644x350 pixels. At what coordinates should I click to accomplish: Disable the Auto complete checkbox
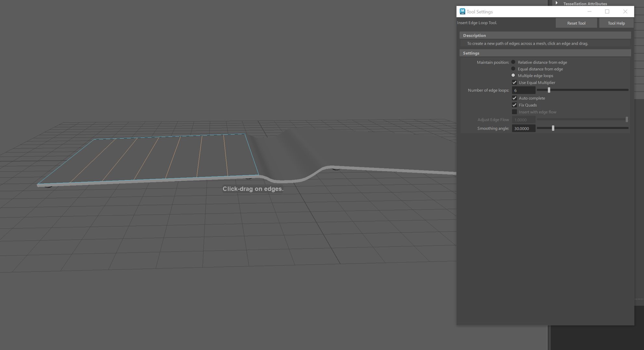click(x=514, y=98)
